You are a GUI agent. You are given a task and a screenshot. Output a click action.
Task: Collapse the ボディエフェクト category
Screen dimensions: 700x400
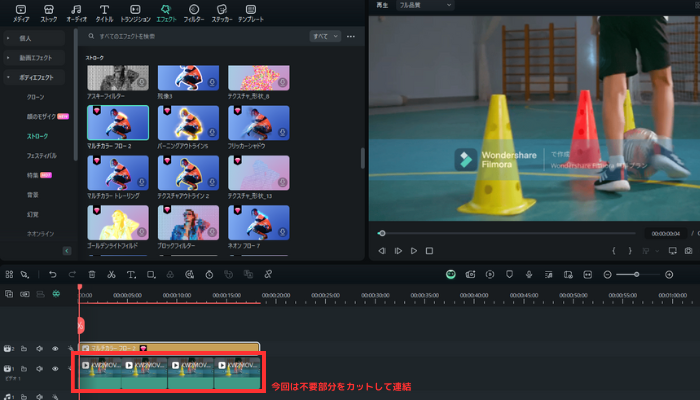(34, 78)
